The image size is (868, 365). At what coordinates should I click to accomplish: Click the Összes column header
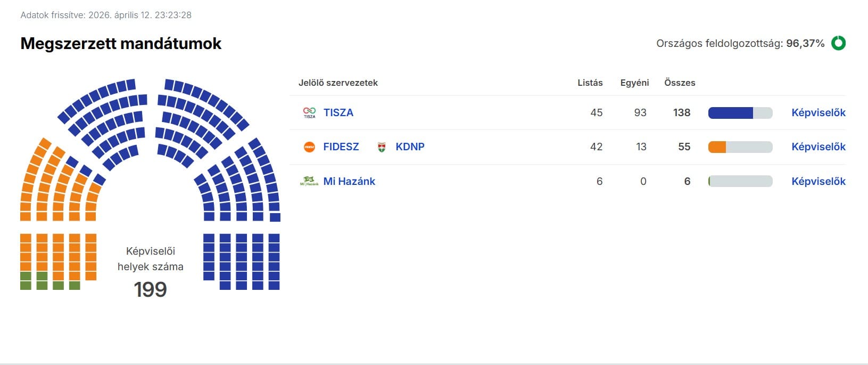coord(680,83)
